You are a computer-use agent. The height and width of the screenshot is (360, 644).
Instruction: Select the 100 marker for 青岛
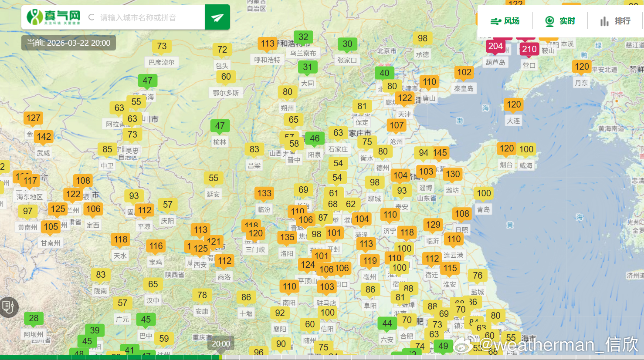pyautogui.click(x=484, y=193)
